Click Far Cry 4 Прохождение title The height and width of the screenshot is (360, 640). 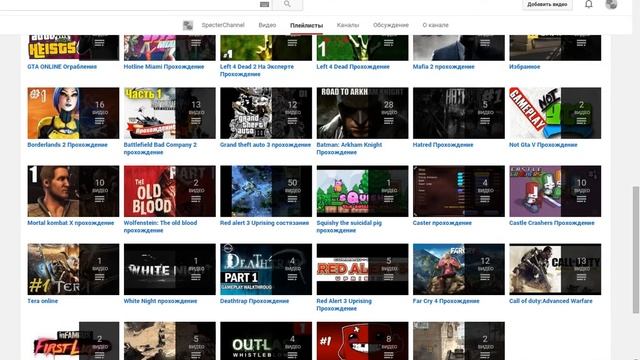[x=446, y=301]
